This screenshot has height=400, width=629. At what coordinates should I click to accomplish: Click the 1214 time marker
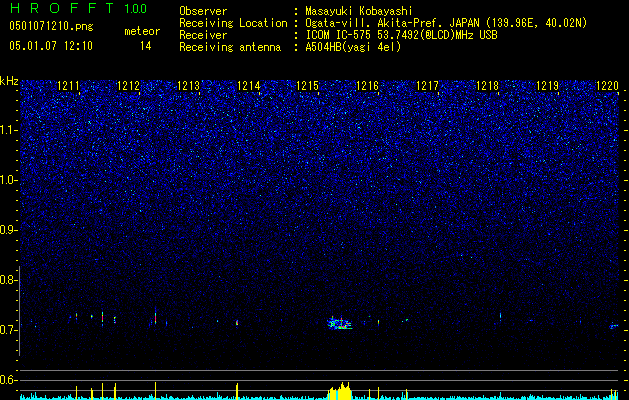pyautogui.click(x=248, y=85)
